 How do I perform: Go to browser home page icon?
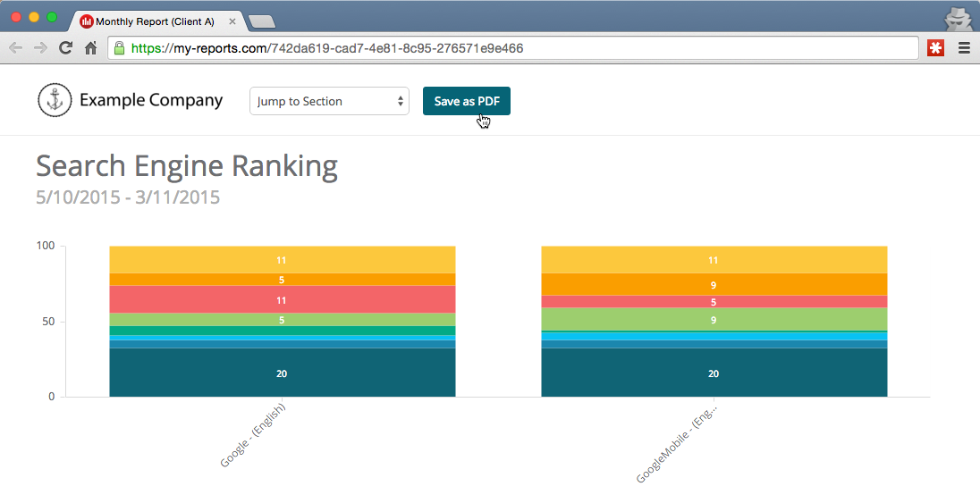(x=90, y=48)
